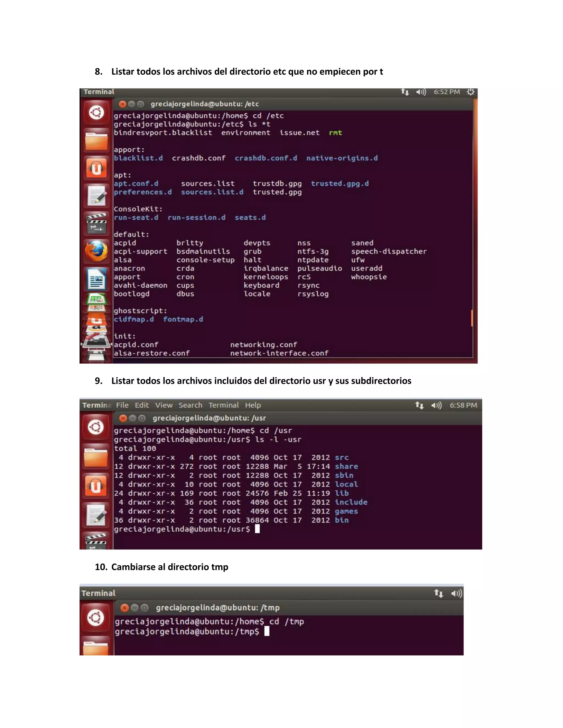Click 'run-session.d' in ConsoleKit listing
The image size is (563, 728).
pyautogui.click(x=197, y=217)
